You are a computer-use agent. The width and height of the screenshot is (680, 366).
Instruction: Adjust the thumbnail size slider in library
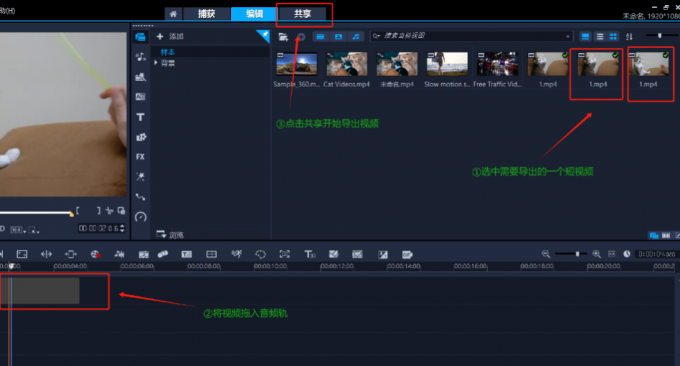pos(660,36)
